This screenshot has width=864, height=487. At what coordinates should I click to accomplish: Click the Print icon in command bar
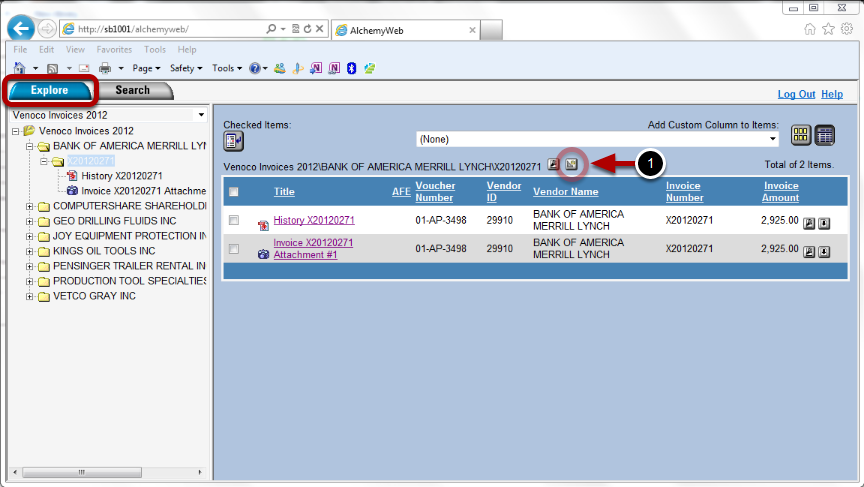pos(105,68)
